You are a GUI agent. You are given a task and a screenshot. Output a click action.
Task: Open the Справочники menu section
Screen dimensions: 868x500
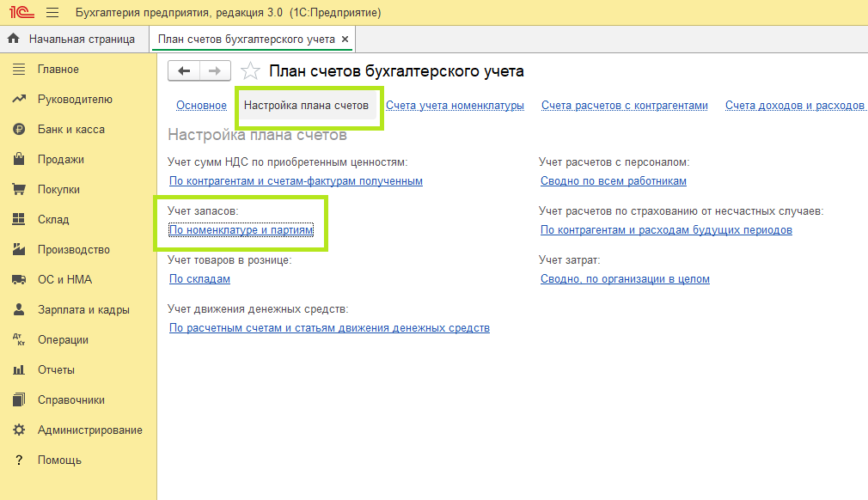70,399
